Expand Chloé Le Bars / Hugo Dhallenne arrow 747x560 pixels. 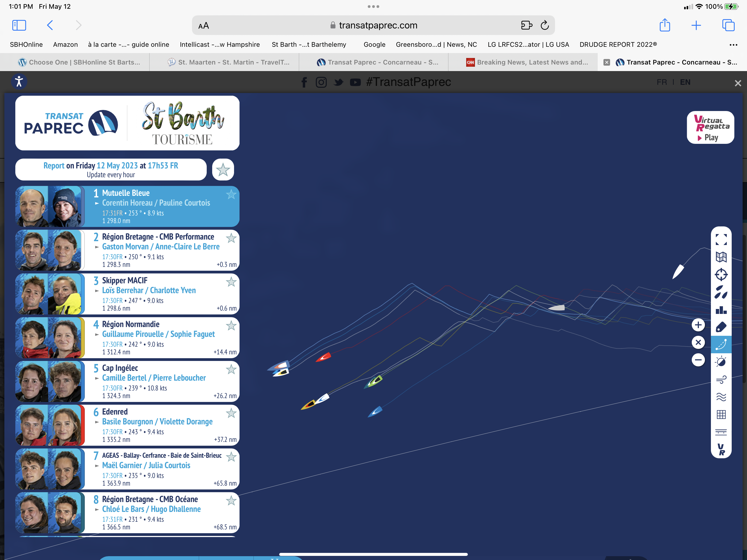click(97, 510)
